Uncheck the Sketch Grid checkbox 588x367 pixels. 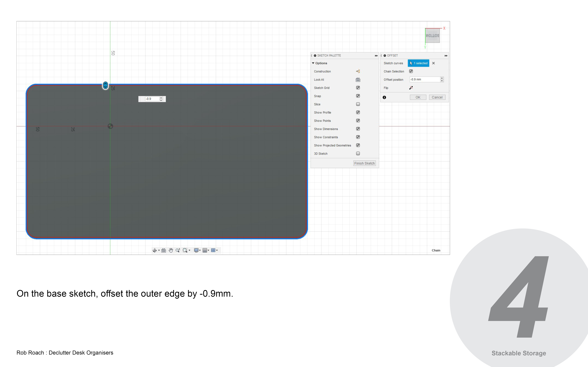click(358, 88)
